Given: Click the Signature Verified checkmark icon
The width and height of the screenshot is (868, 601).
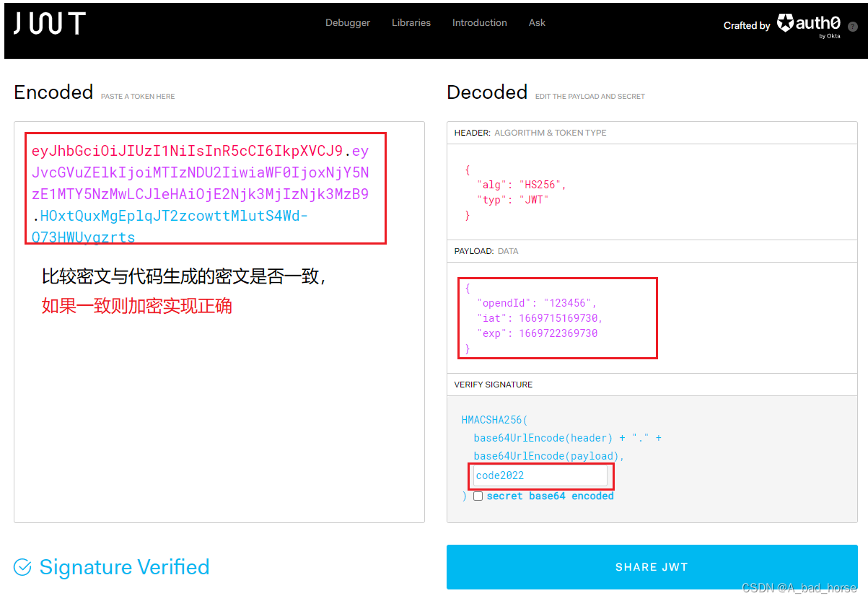Looking at the screenshot, I should pos(22,567).
